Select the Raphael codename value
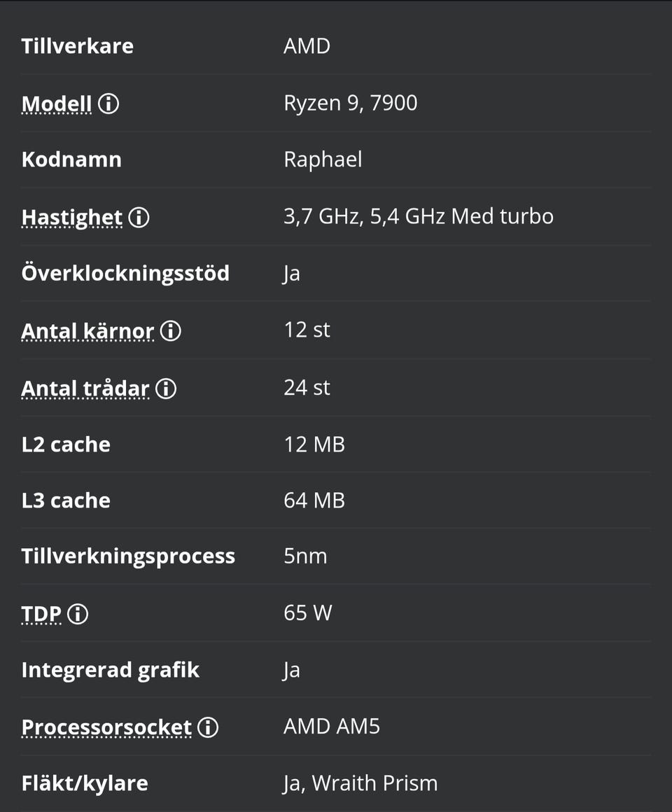The width and height of the screenshot is (672, 812). click(x=323, y=160)
